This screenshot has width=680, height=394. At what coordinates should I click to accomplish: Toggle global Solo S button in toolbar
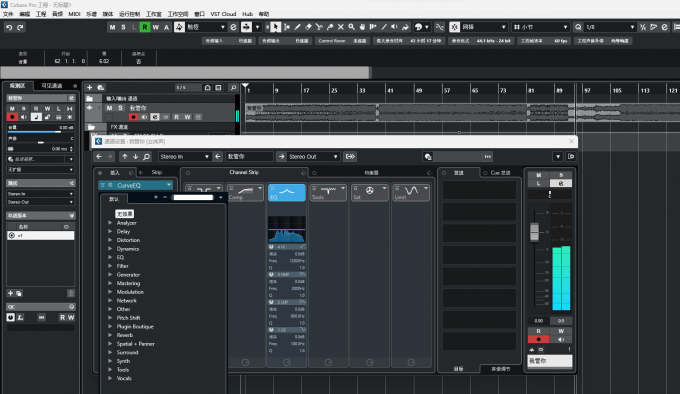tap(123, 27)
